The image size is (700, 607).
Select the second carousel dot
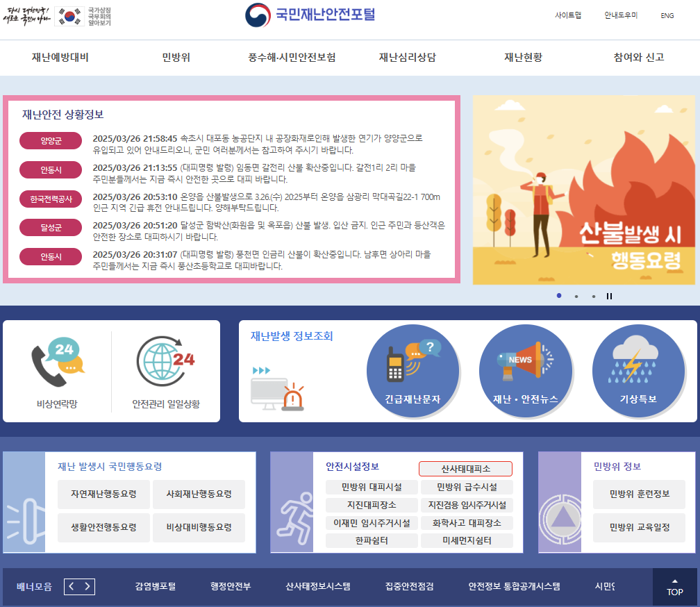576,296
